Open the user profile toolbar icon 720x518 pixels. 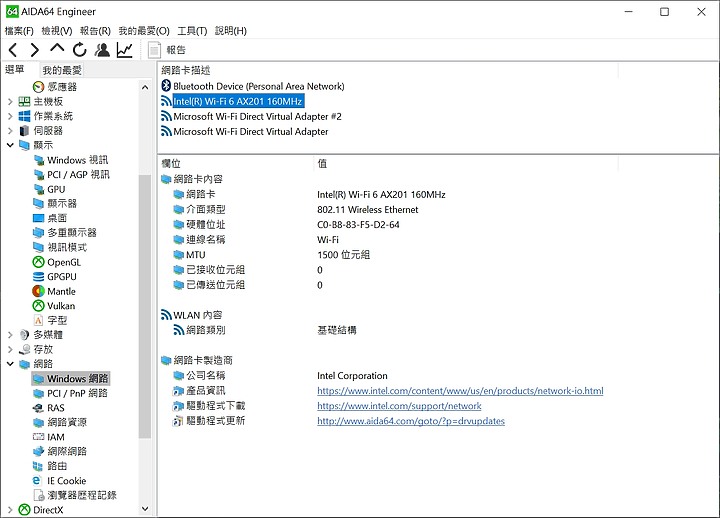tap(102, 50)
